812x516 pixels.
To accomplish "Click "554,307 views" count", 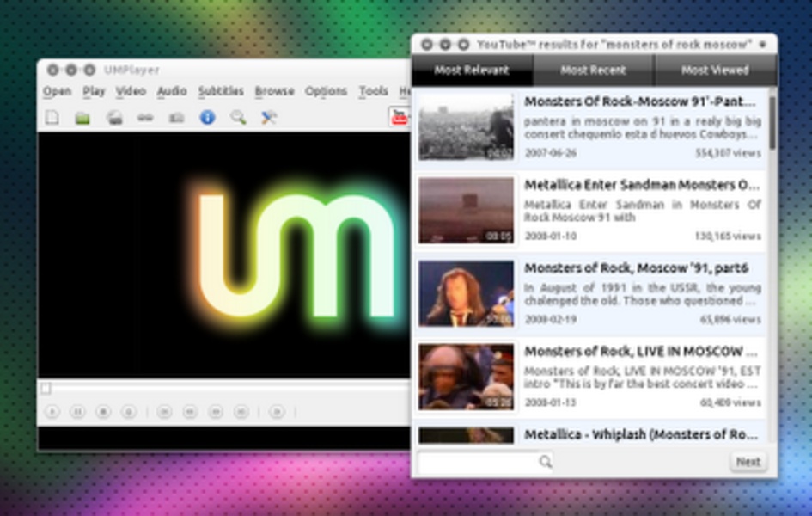I will click(728, 153).
